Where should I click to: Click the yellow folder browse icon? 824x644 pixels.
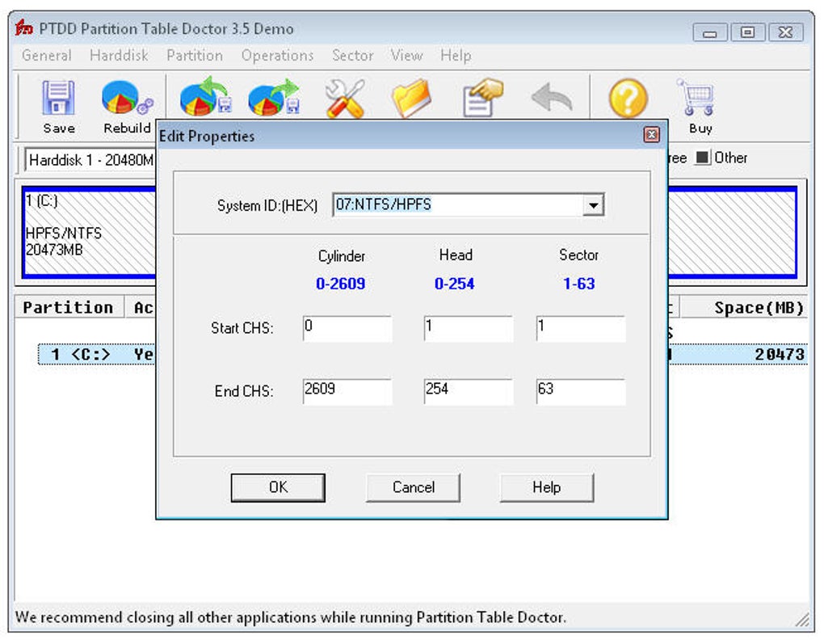412,98
